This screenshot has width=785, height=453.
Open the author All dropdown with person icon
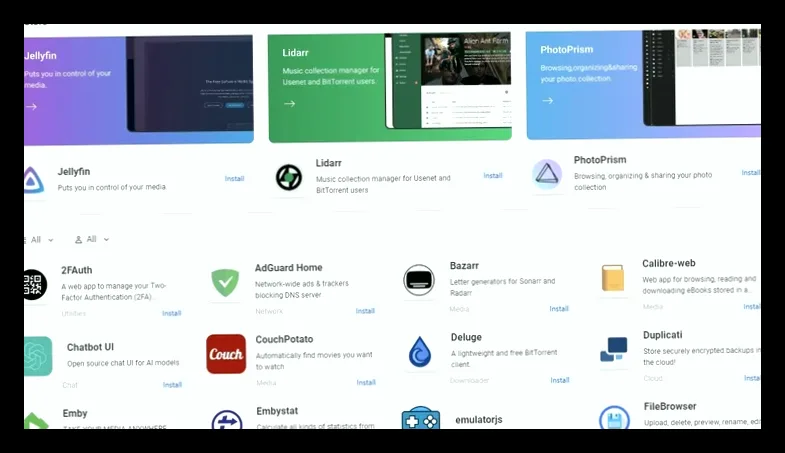[92, 239]
